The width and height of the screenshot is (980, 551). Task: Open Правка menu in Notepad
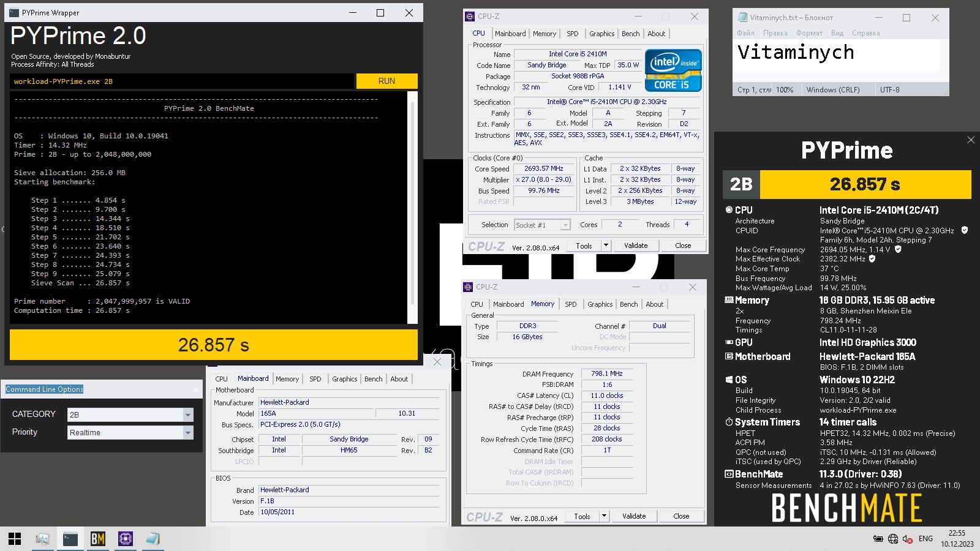pos(775,33)
